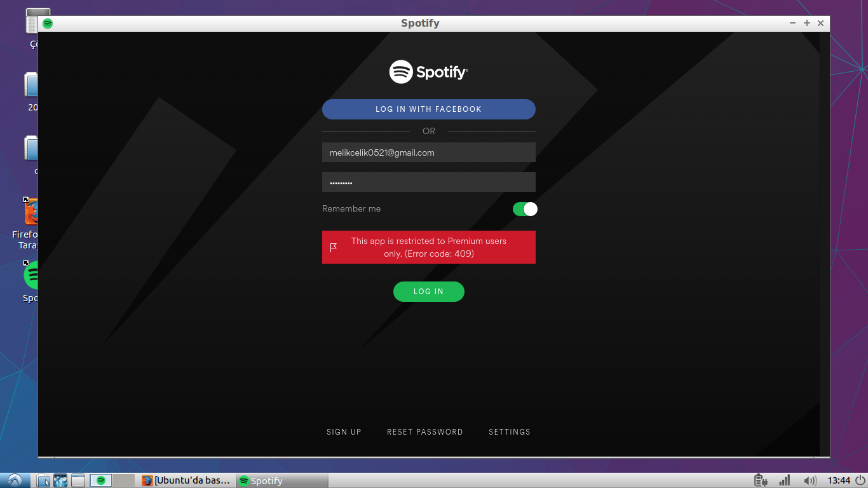Click the OR separator text
868x488 pixels.
pos(429,131)
